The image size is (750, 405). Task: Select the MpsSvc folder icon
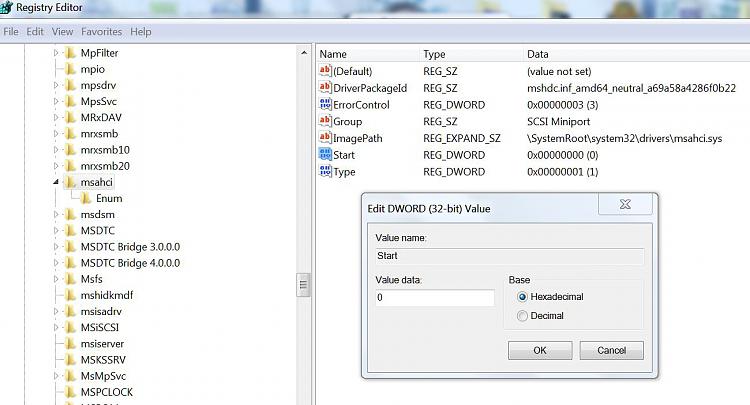(x=70, y=101)
